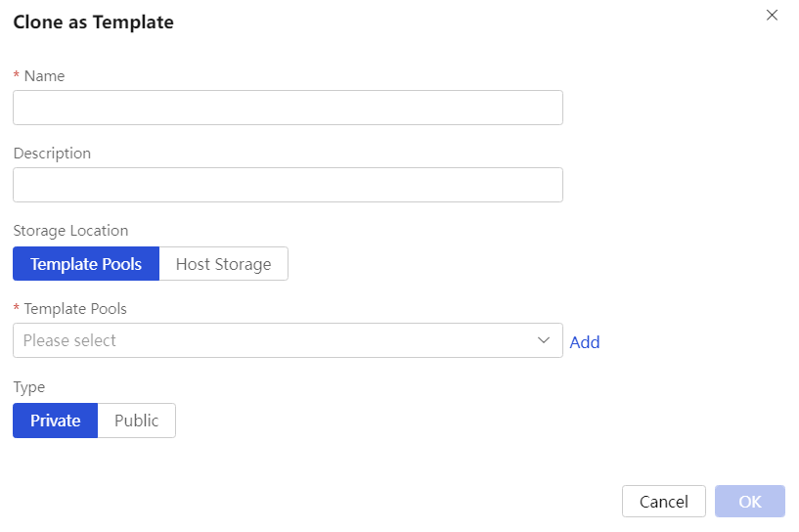Set template type to Public
799x532 pixels.
(137, 421)
